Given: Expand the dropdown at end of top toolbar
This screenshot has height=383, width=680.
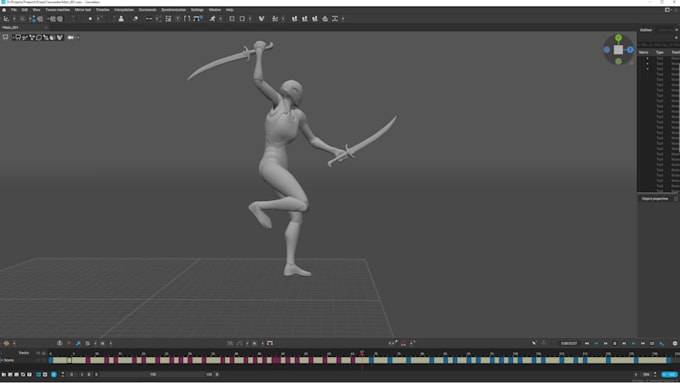Looking at the screenshot, I should point(343,19).
